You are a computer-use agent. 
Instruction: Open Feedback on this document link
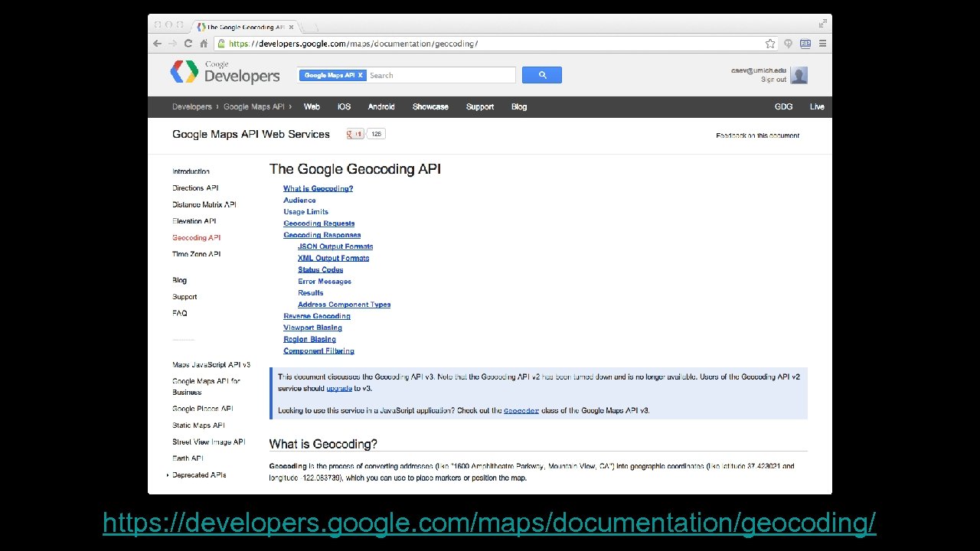(757, 135)
